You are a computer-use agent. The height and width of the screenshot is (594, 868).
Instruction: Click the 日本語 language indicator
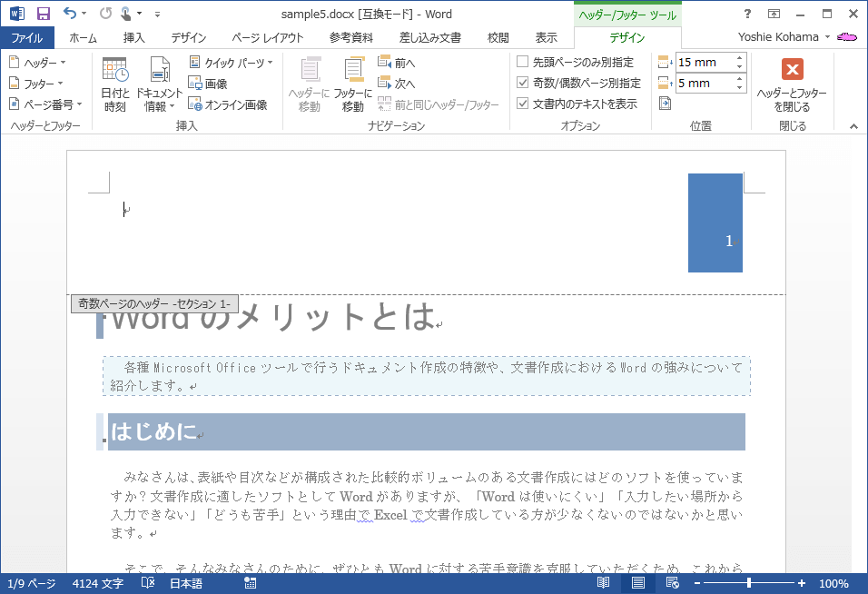(186, 583)
